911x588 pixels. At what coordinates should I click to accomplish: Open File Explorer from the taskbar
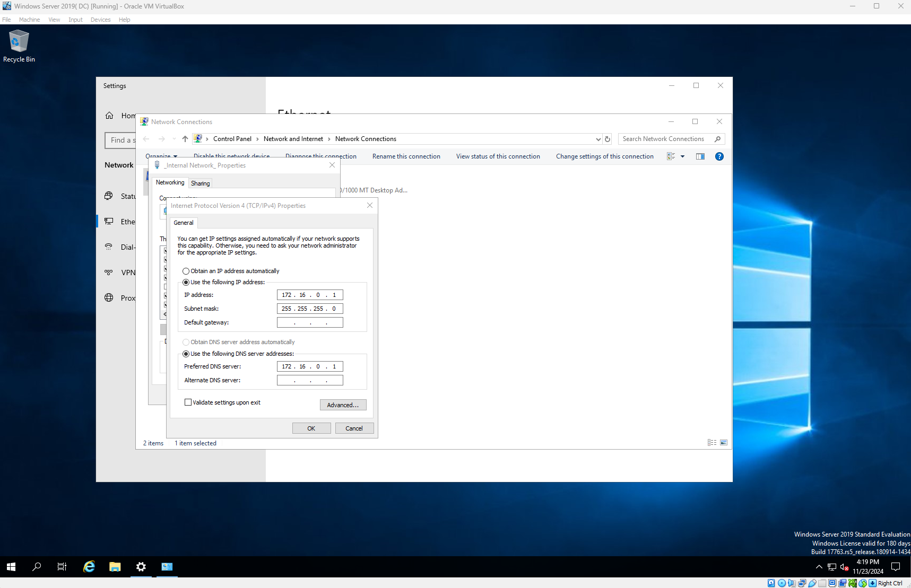coord(115,567)
